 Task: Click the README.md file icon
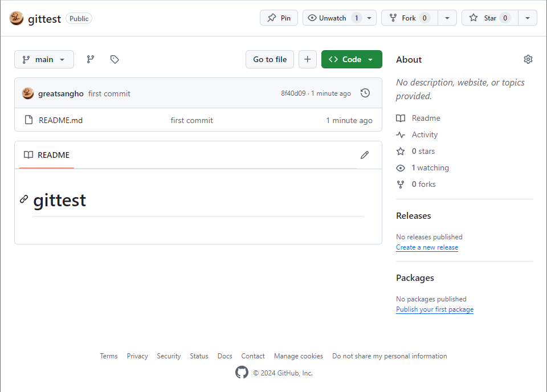pyautogui.click(x=29, y=120)
